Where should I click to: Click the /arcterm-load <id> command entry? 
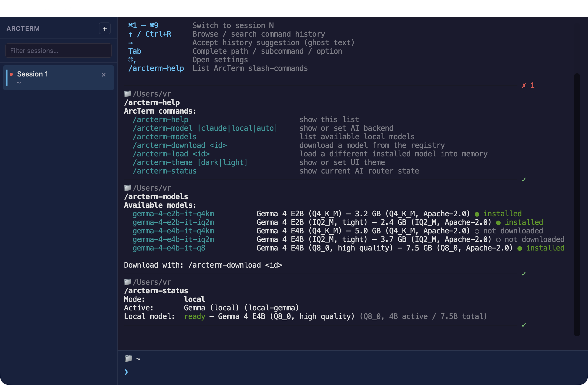pos(171,154)
